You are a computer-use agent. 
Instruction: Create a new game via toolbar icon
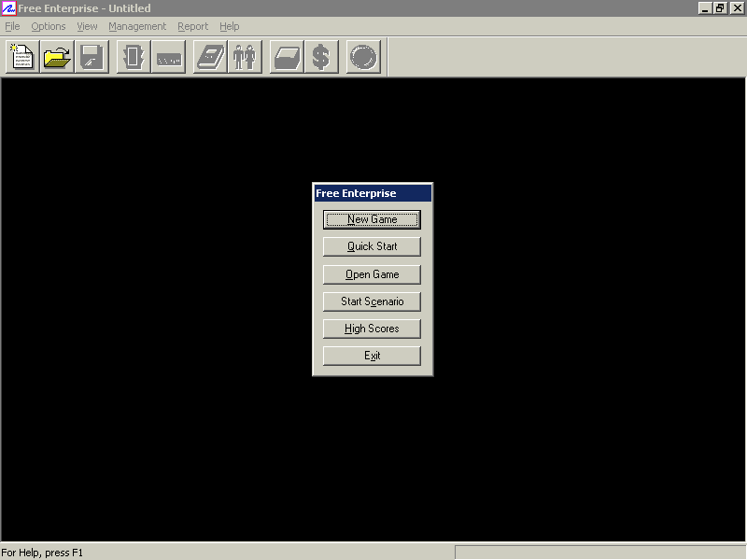point(21,57)
